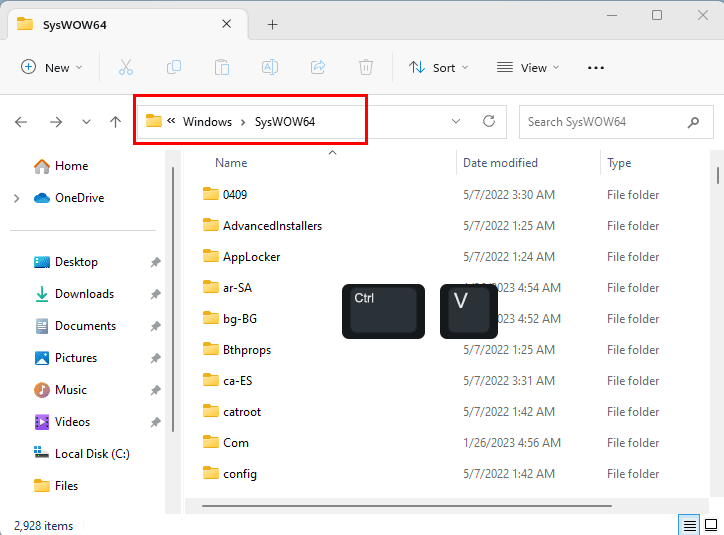This screenshot has height=535, width=724.
Task: Expand address bar history dropdown
Action: click(x=456, y=121)
